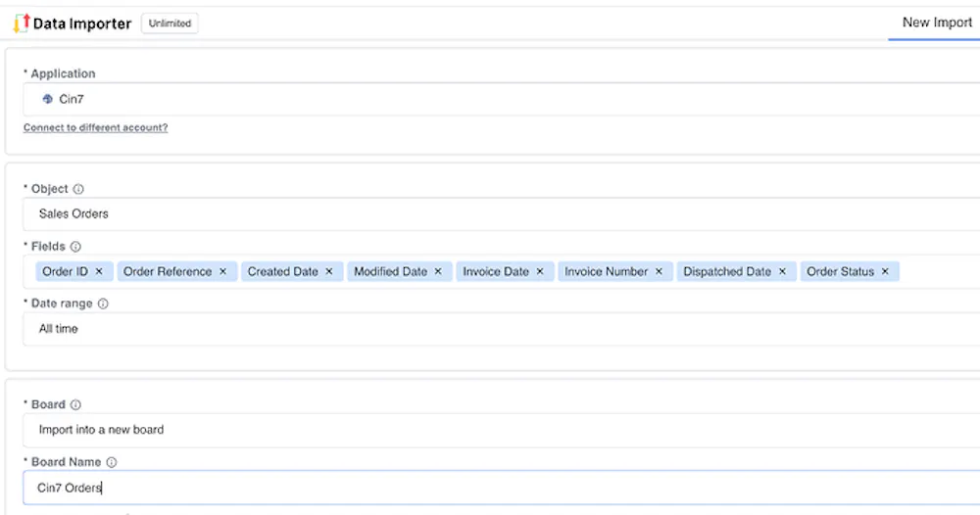Show info tooltip icon beside Board

75,405
